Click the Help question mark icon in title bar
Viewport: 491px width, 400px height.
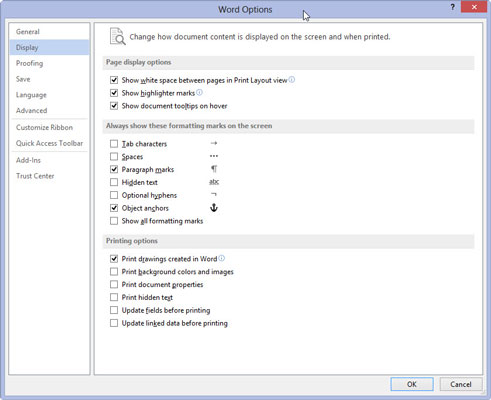[x=452, y=7]
